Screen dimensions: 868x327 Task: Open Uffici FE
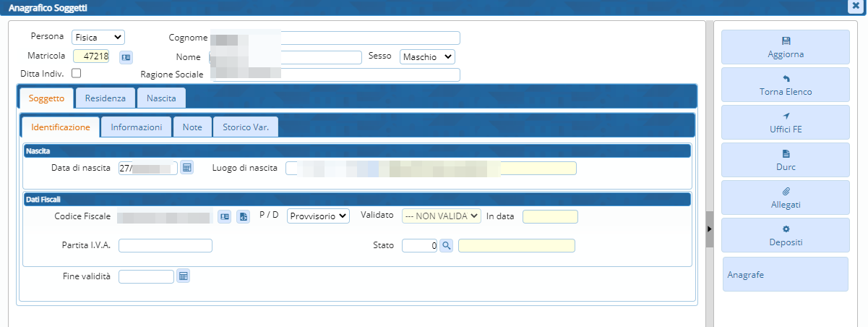point(785,122)
